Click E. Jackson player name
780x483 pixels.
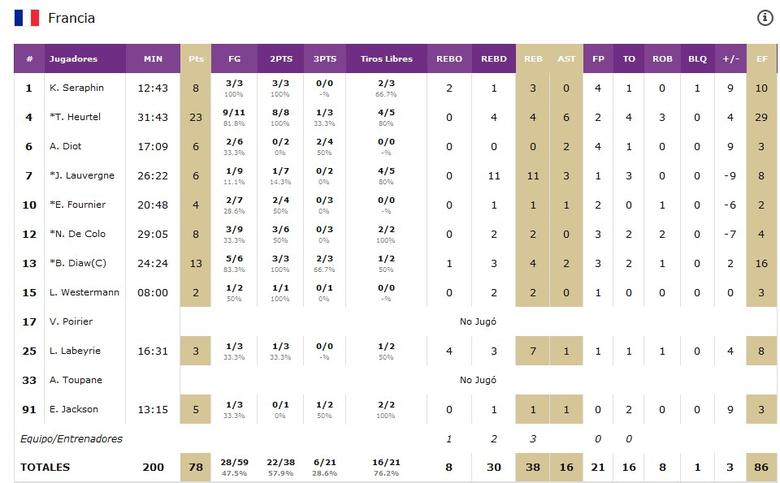(74, 409)
